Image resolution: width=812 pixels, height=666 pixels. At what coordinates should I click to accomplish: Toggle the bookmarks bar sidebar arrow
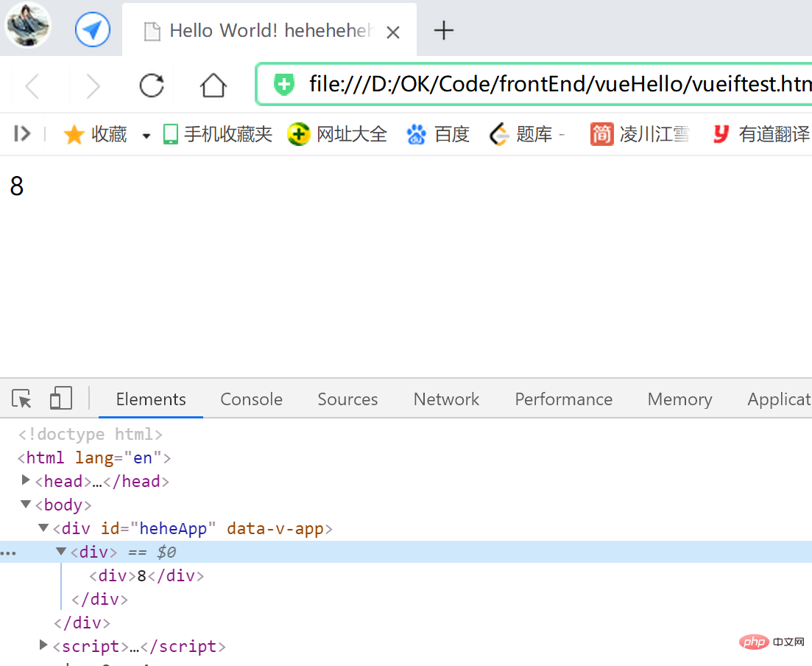coord(22,134)
